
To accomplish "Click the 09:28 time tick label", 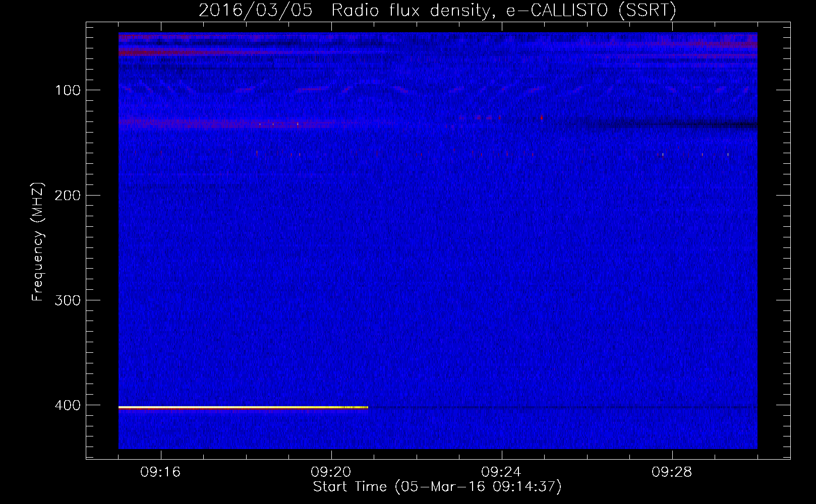I will [x=672, y=472].
